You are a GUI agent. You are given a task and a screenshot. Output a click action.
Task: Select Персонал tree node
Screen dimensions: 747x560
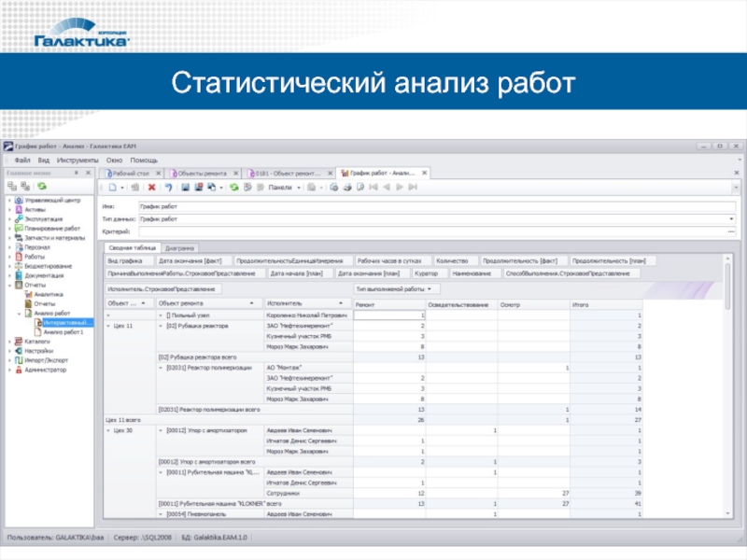pyautogui.click(x=37, y=247)
